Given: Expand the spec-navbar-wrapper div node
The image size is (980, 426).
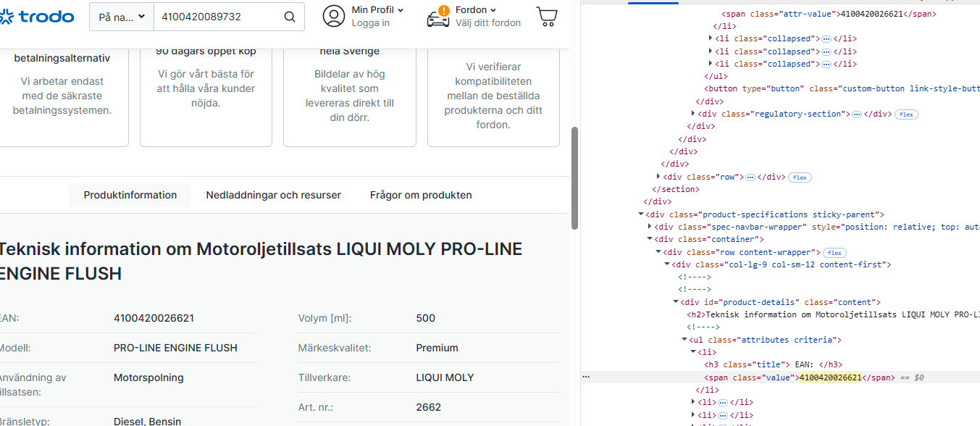Looking at the screenshot, I should (x=650, y=227).
